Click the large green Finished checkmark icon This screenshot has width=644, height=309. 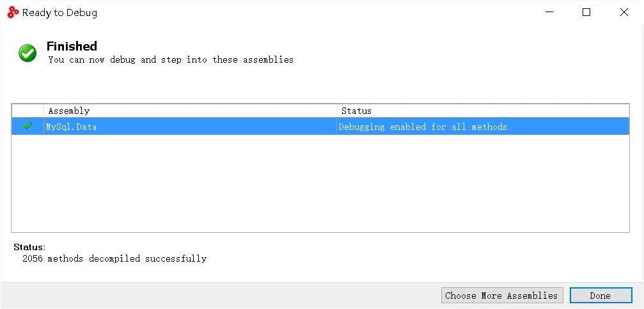27,53
